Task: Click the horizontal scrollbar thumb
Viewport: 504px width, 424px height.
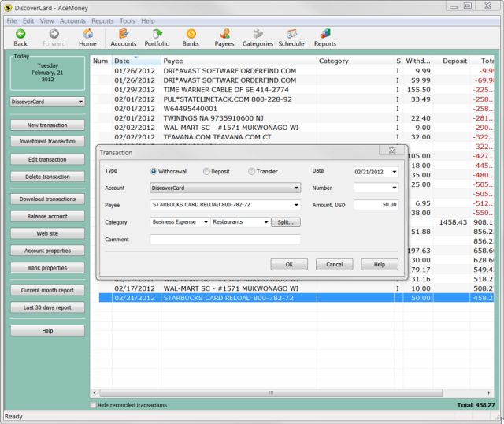Action: click(271, 392)
